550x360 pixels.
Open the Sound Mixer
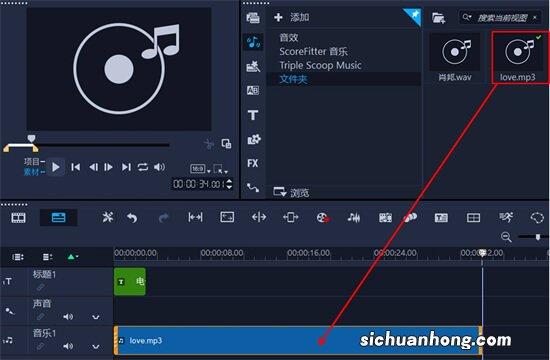(354, 218)
